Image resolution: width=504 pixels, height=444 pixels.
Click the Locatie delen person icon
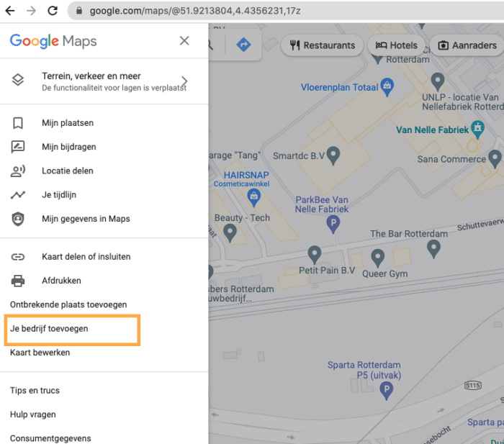click(18, 171)
